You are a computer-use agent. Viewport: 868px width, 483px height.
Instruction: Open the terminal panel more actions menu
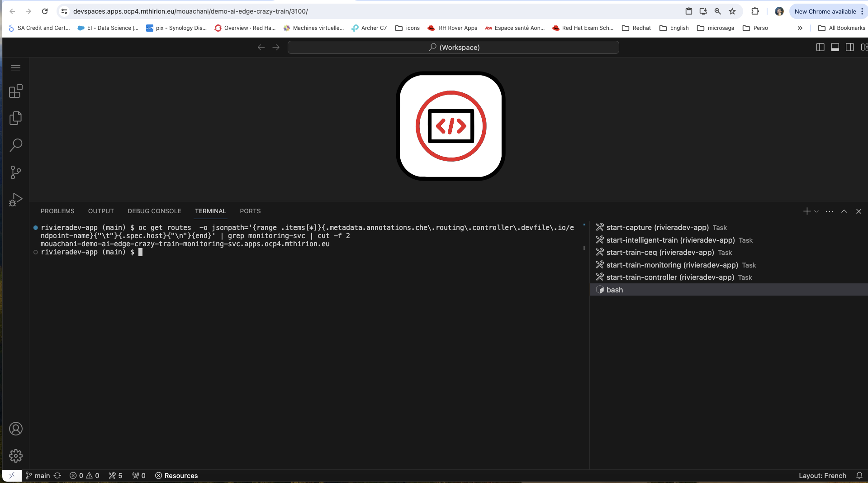829,211
